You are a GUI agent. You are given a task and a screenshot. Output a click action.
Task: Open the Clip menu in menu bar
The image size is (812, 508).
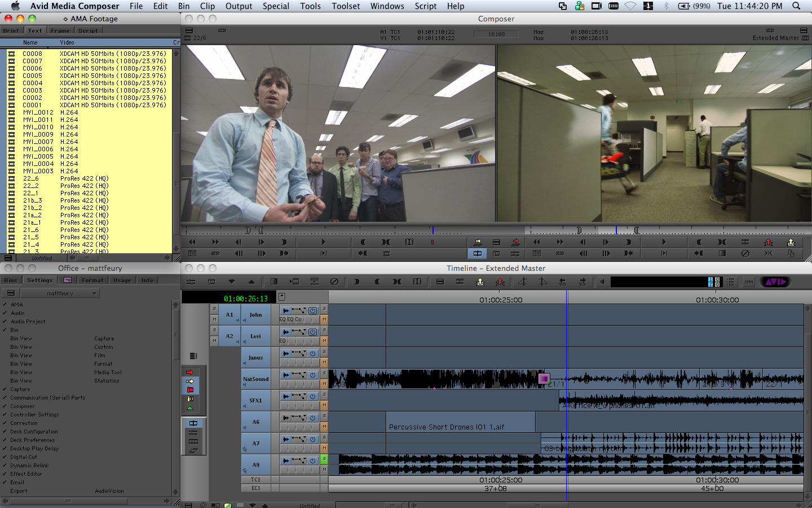(x=207, y=6)
